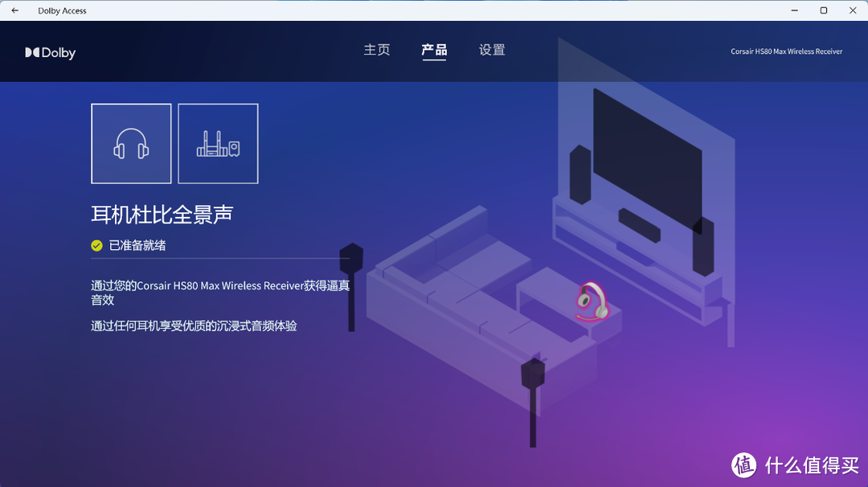The height and width of the screenshot is (487, 868).
Task: Click the Corsair HS80 Max 获得逼真音效 description
Action: (220, 293)
